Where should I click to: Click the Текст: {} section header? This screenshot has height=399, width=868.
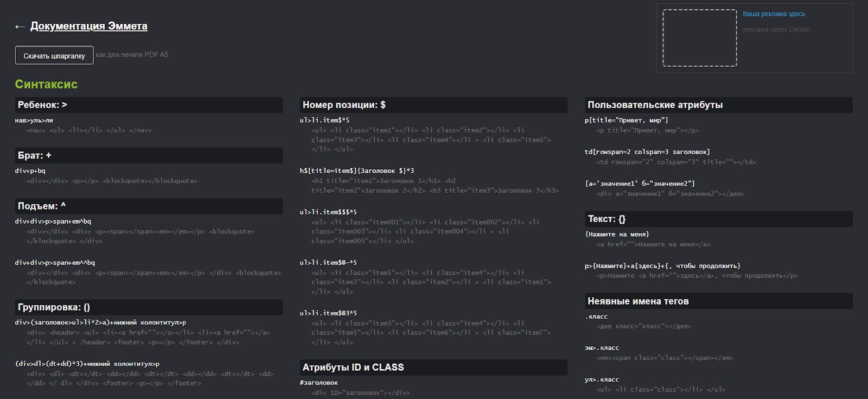719,219
